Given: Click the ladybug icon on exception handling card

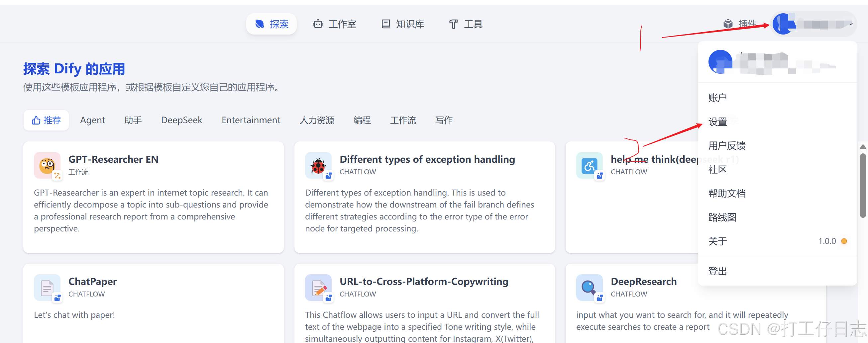Looking at the screenshot, I should click(318, 165).
